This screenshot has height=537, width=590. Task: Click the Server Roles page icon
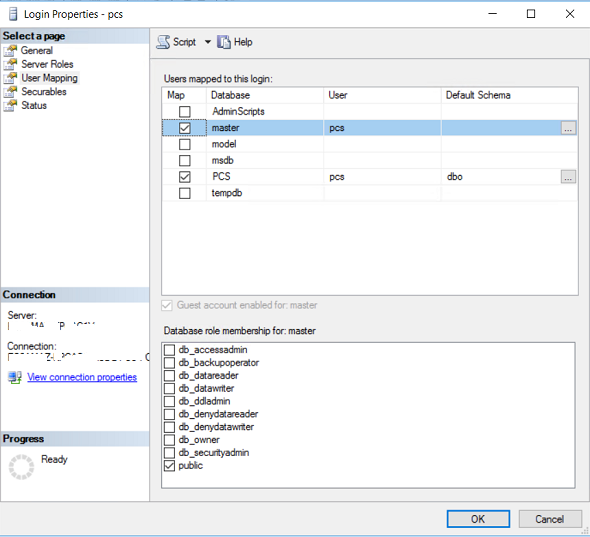[10, 64]
